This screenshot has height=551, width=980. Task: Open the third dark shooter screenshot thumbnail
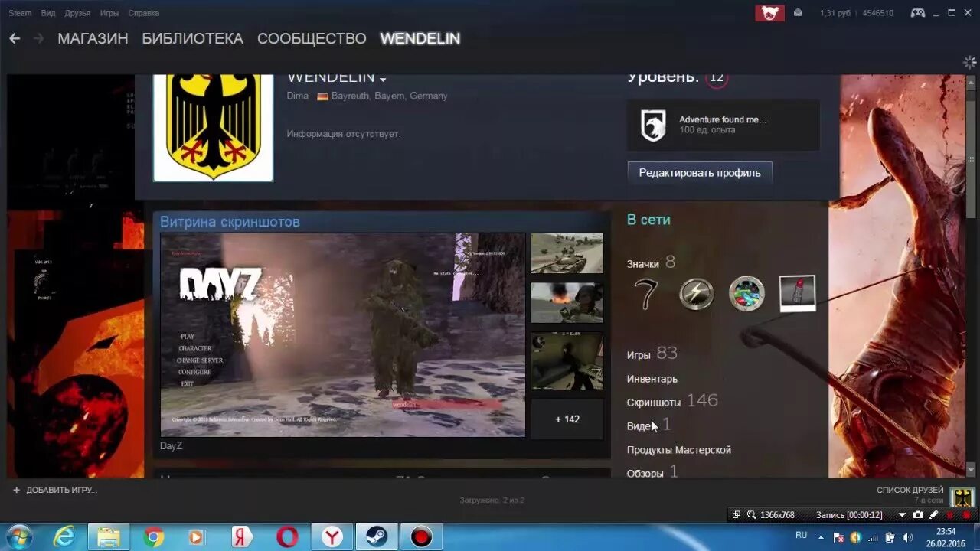coord(567,360)
